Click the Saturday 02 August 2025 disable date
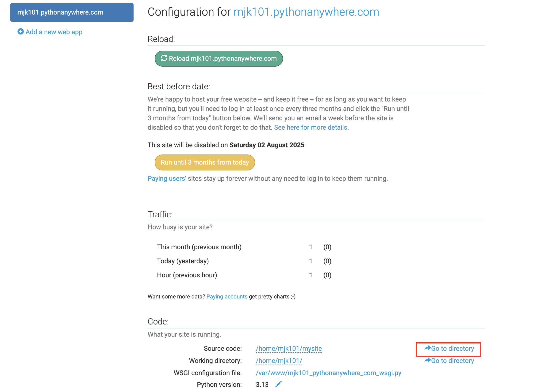 [267, 145]
